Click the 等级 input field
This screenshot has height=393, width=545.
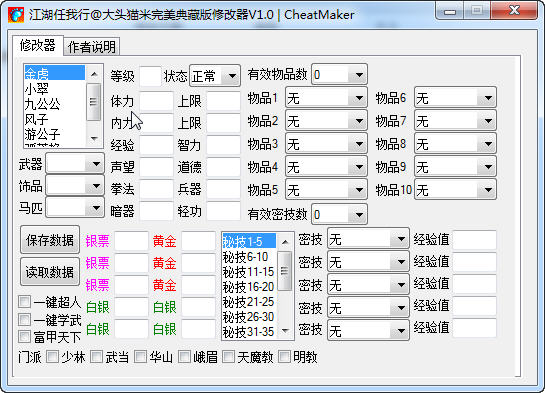pyautogui.click(x=151, y=76)
